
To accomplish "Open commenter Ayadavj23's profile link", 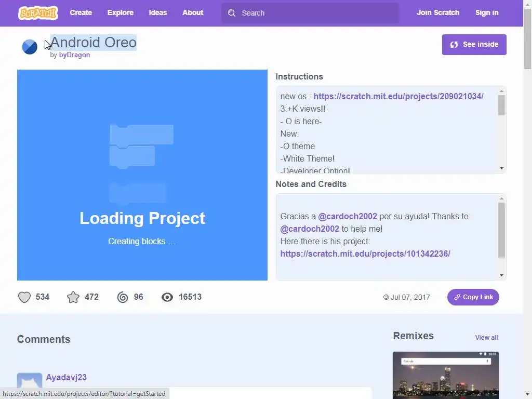I will [66, 377].
